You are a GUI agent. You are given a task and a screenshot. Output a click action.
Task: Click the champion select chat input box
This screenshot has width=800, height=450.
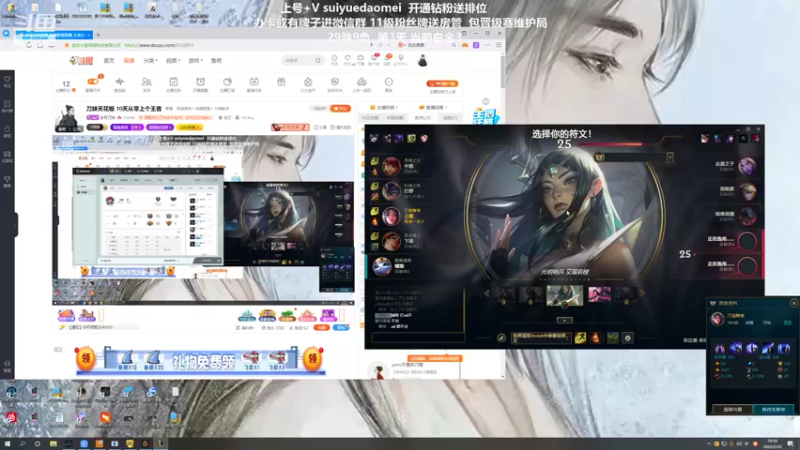tap(418, 337)
